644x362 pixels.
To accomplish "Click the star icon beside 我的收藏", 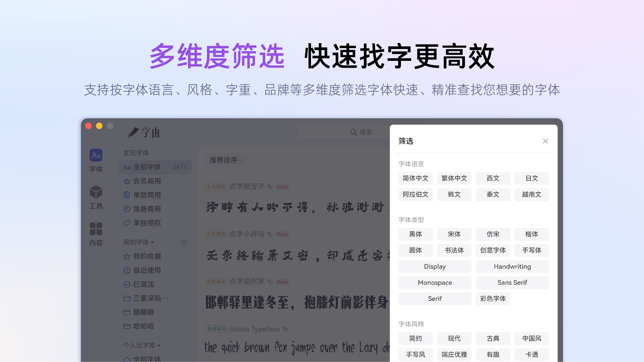I will coord(127,256).
